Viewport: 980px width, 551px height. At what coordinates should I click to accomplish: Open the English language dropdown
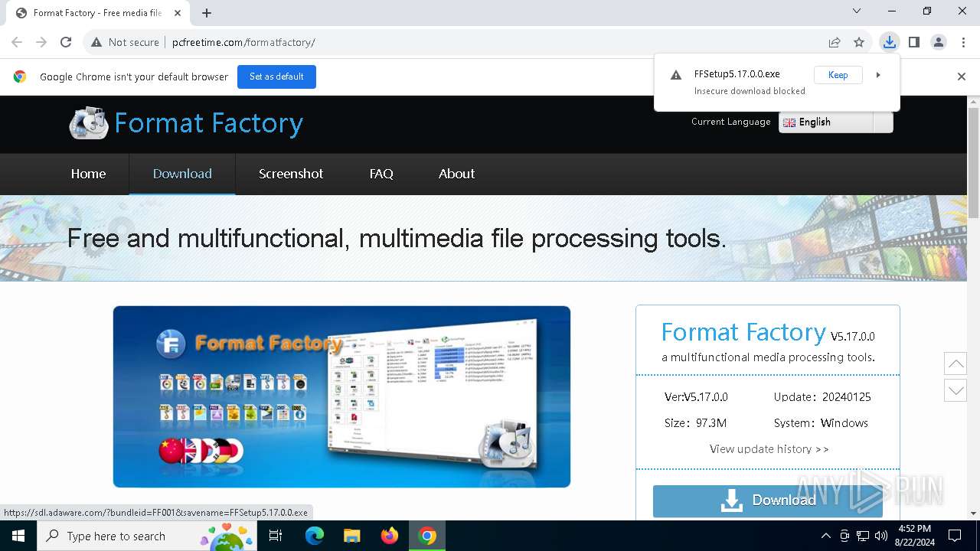pos(836,122)
